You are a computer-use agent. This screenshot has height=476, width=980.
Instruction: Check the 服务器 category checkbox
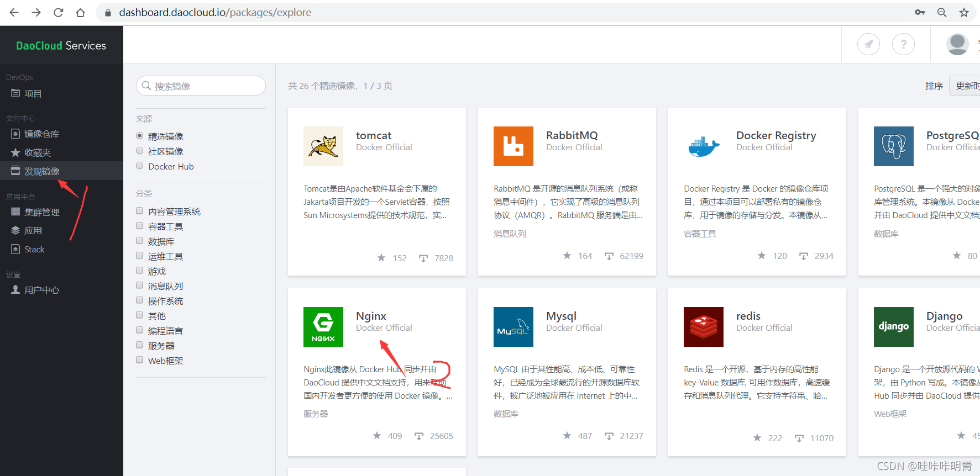(x=140, y=345)
